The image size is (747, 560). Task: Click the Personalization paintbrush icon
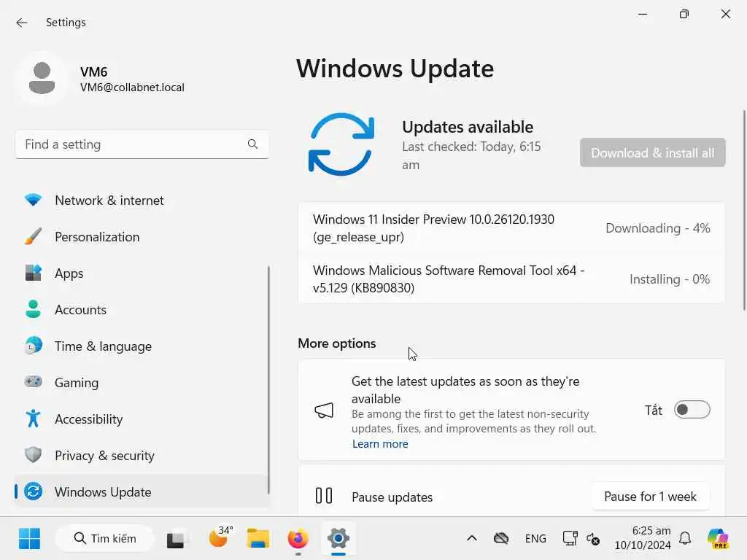click(33, 237)
